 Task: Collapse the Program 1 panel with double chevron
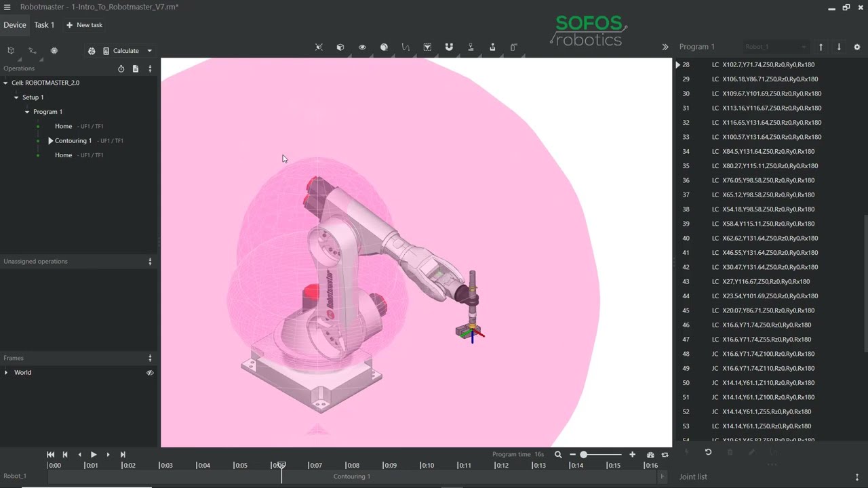[x=665, y=47]
